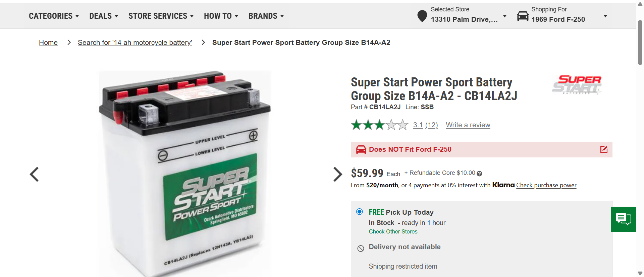Show the next product image arrow

[x=337, y=174]
